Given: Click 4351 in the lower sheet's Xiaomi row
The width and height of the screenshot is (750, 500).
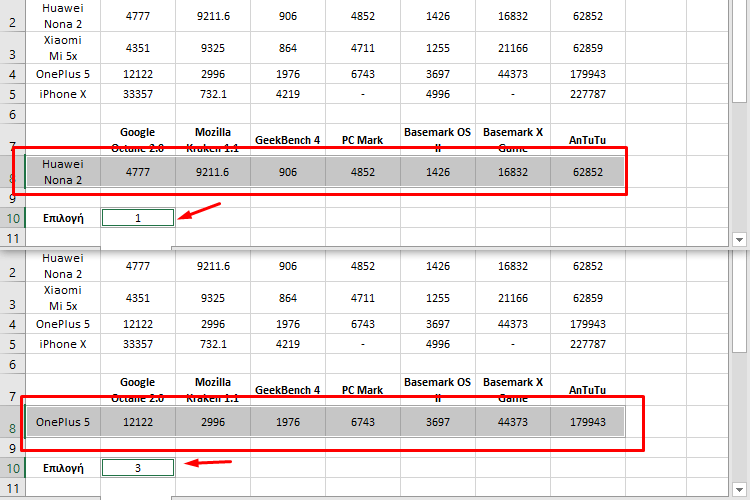Looking at the screenshot, I should (138, 298).
